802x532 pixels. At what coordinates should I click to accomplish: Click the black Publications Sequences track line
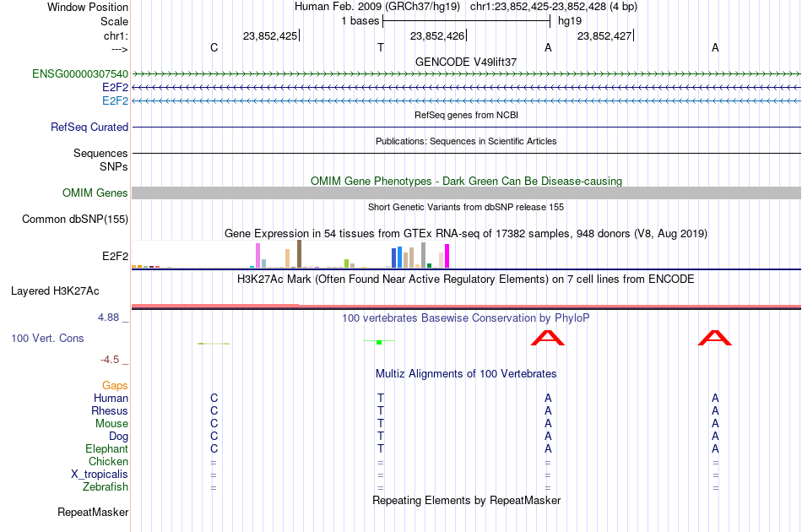(467, 153)
